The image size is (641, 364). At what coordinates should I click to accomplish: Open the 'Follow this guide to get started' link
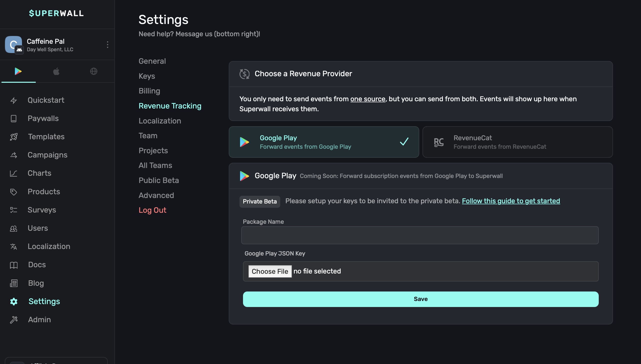(x=511, y=201)
